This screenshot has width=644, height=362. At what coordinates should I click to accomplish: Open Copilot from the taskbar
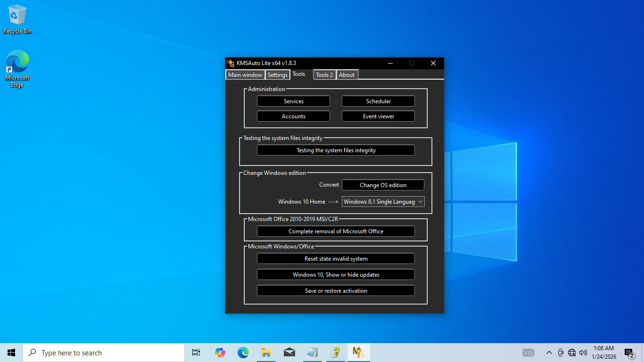pos(220,353)
